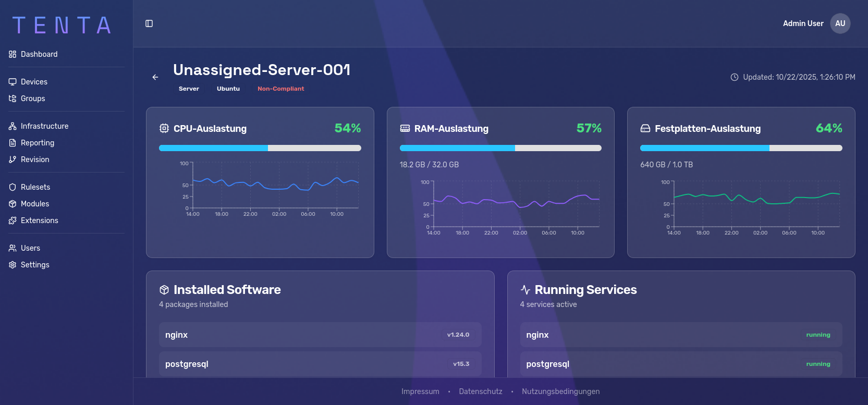868x405 pixels.
Task: Click the Extensions puzzle icon
Action: (x=13, y=220)
